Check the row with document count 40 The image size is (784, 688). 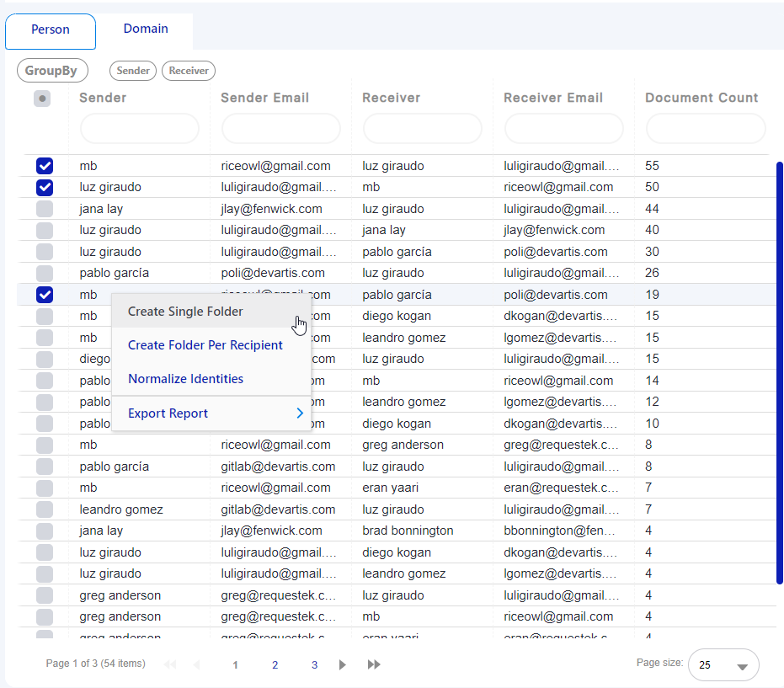tap(45, 230)
